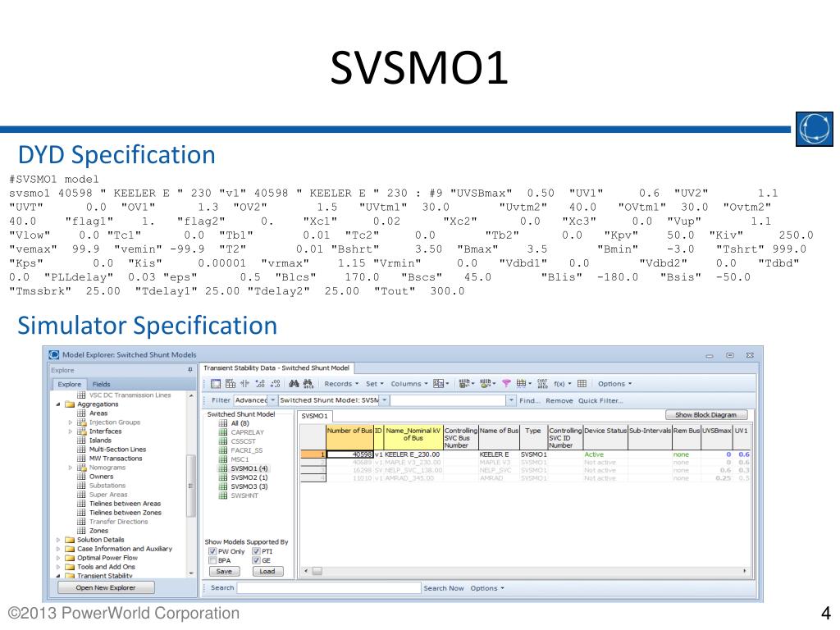Screen dimensions: 840x630
Task: Click the Search input field
Action: (x=329, y=588)
